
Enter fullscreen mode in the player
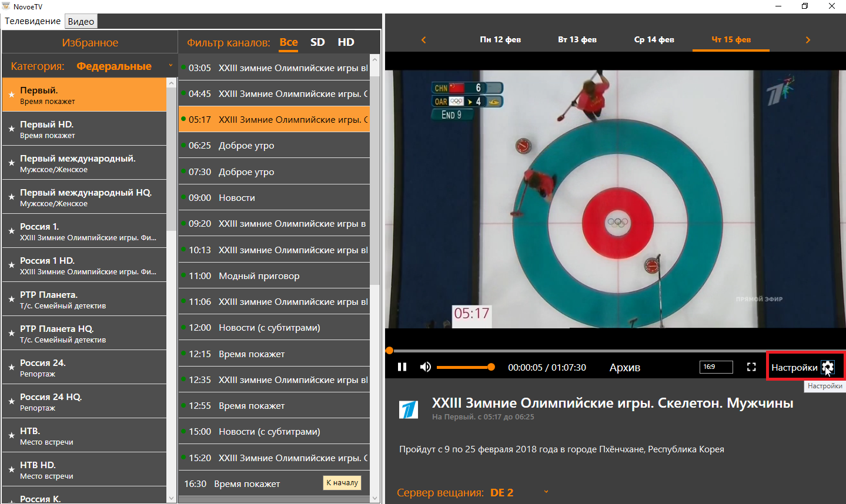tap(751, 367)
